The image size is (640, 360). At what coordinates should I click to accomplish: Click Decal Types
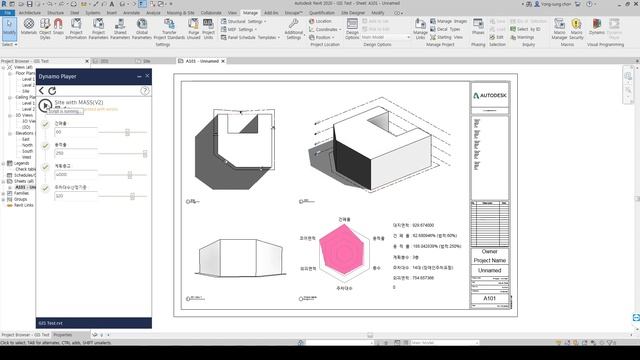pos(445,29)
